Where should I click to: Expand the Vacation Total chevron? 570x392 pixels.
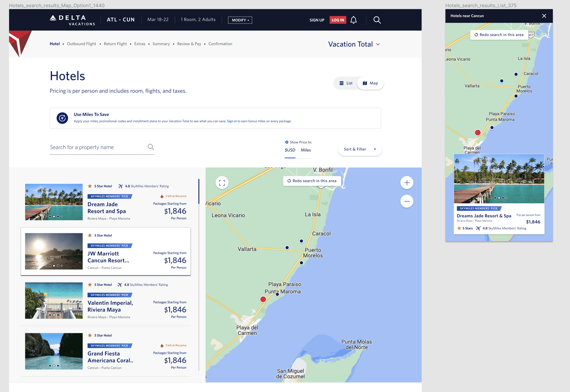tap(378, 44)
